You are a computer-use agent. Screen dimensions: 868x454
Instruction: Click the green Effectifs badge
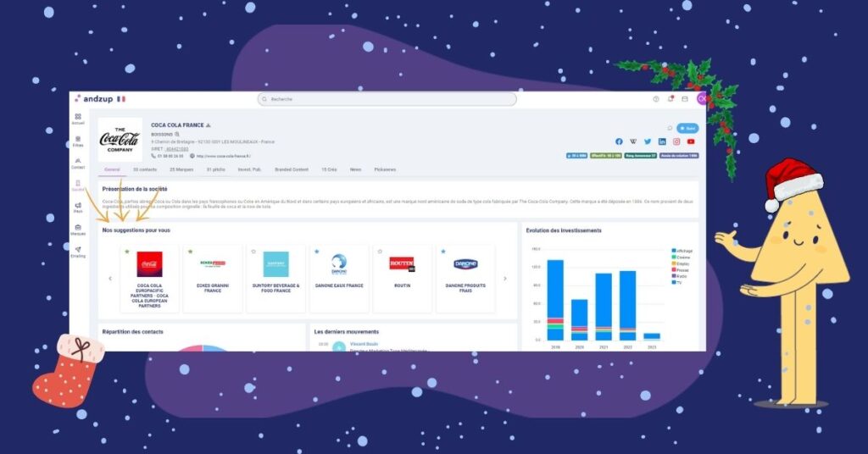click(606, 156)
